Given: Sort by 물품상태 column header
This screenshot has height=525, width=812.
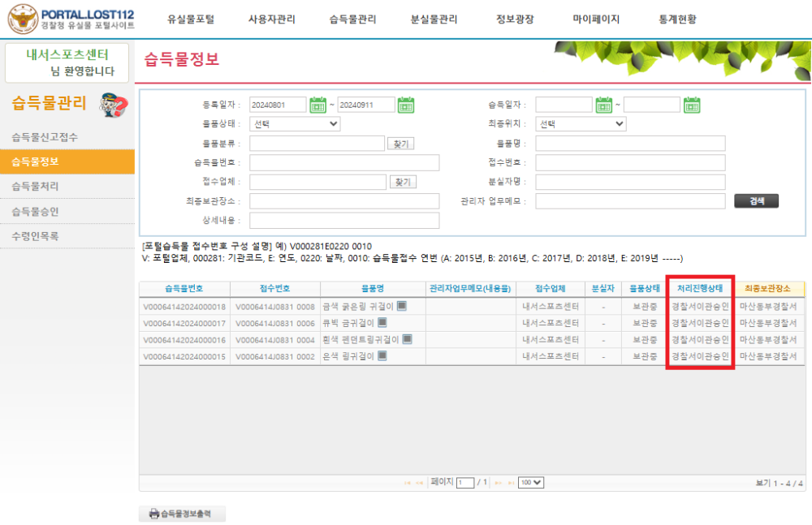Looking at the screenshot, I should [645, 289].
